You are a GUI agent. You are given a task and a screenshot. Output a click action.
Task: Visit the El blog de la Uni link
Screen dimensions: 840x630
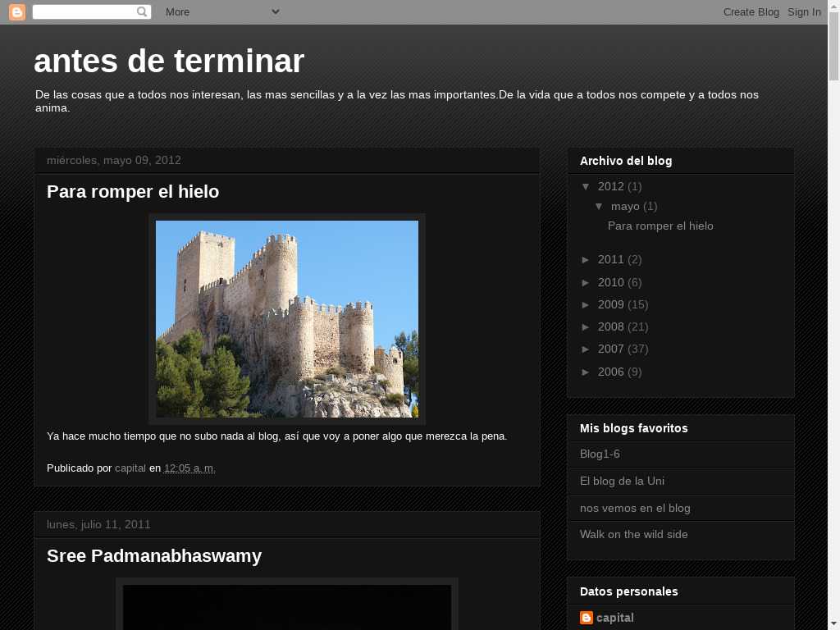(x=622, y=481)
